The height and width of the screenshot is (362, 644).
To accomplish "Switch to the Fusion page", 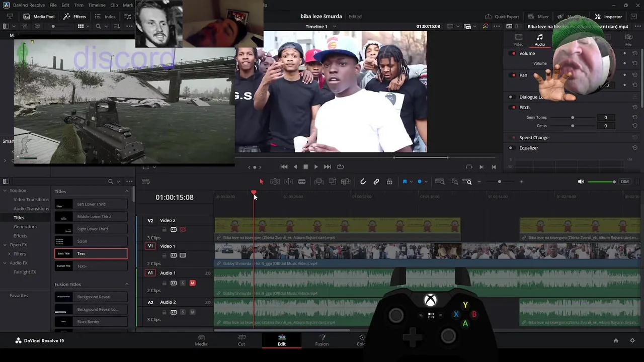I will click(x=322, y=340).
